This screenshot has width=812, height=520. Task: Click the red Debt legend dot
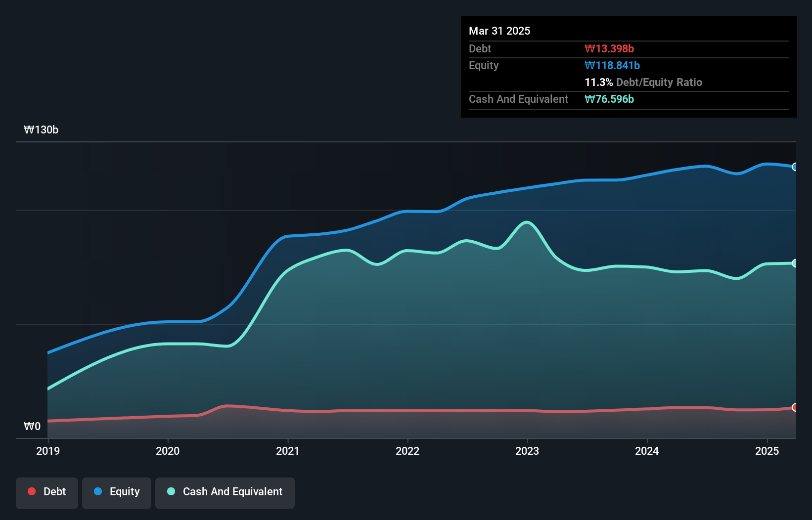32,491
